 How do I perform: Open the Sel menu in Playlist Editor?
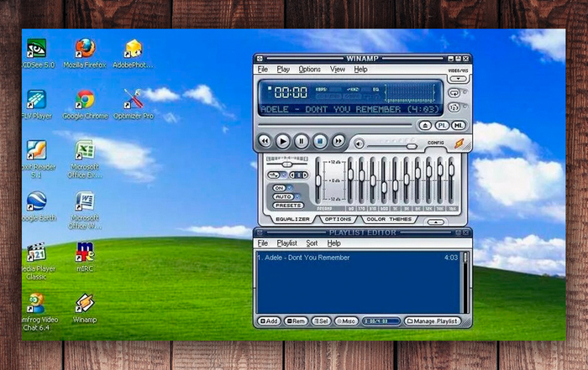tap(322, 321)
